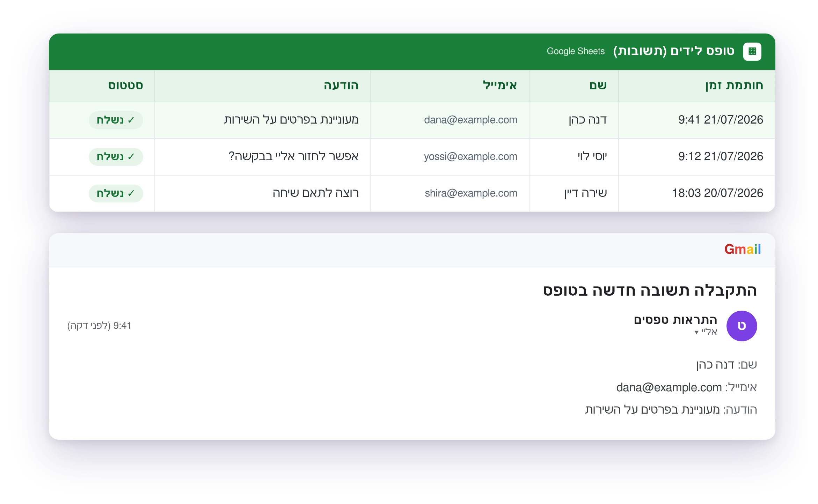Click the Google Sheets spreadsheet icon
818x504 pixels.
tap(752, 52)
